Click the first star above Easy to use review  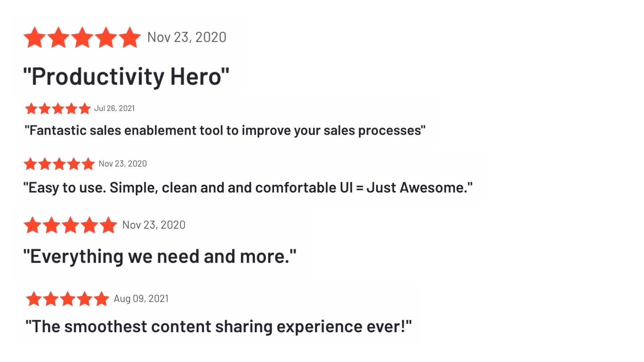[x=31, y=164]
